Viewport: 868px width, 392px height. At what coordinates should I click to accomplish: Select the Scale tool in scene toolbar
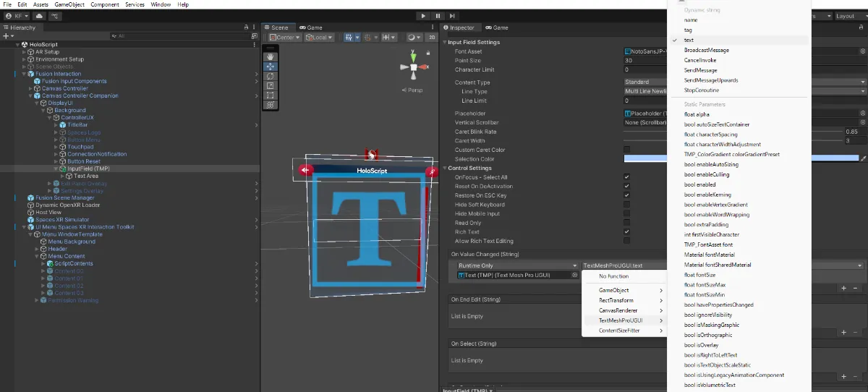point(271,85)
